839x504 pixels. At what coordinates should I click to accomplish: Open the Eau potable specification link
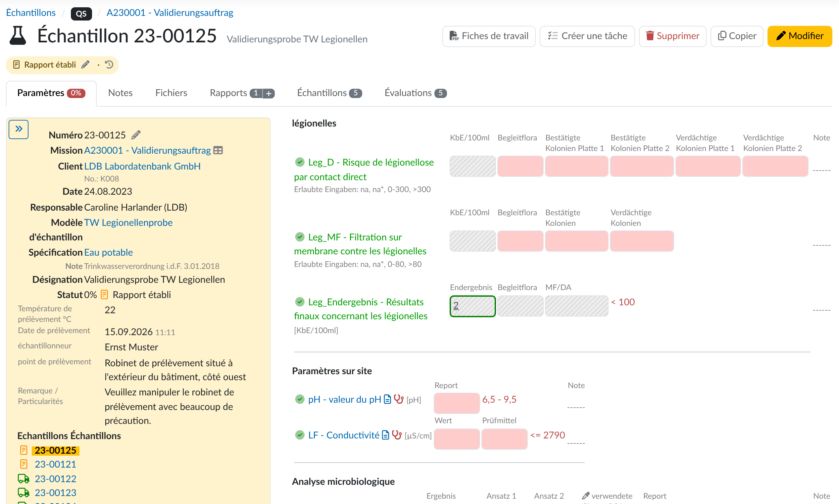point(108,252)
